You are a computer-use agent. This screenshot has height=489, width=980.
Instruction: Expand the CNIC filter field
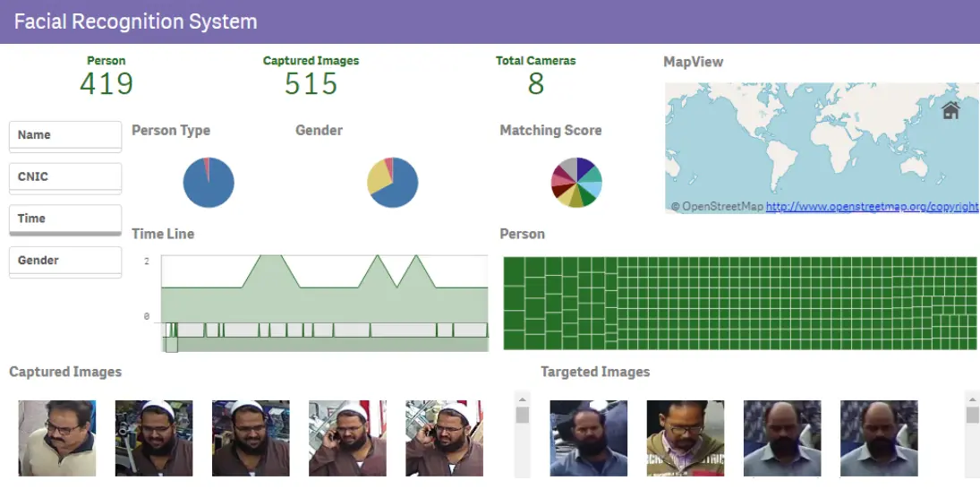tap(65, 177)
